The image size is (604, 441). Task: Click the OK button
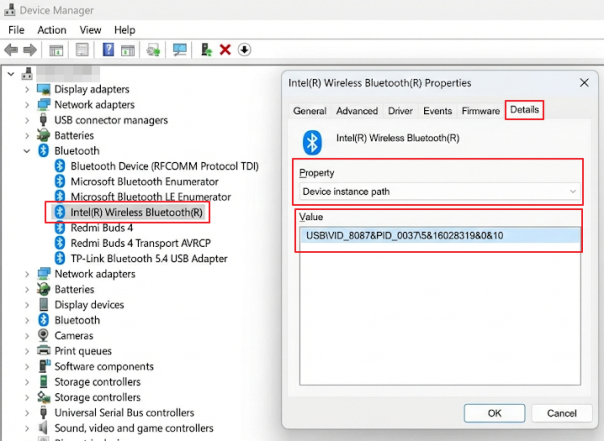(494, 413)
